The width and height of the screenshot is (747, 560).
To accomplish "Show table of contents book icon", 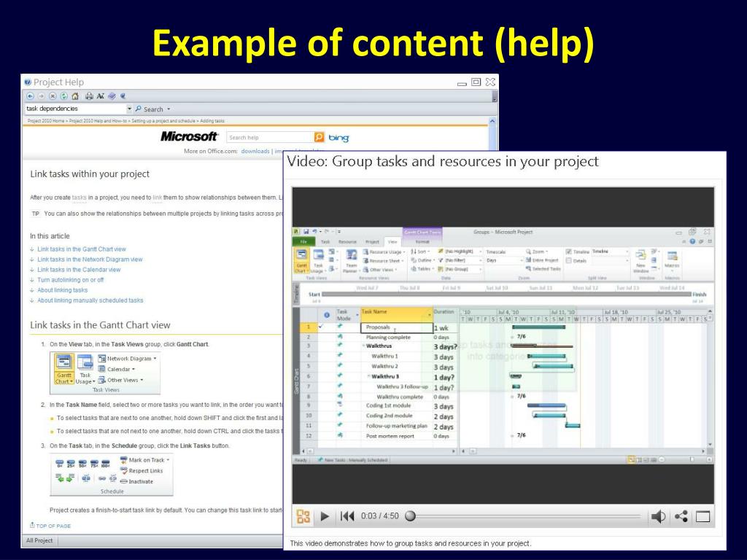I will point(112,96).
